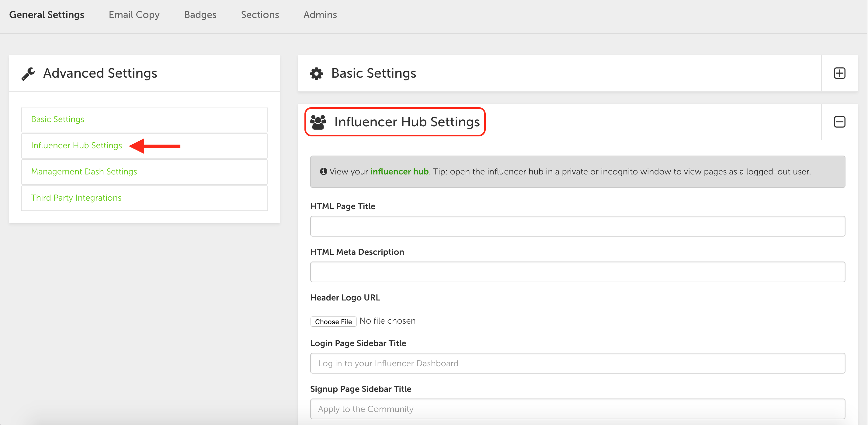Screen dimensions: 868x425
Task: Go to the Sections tab
Action: (x=260, y=15)
